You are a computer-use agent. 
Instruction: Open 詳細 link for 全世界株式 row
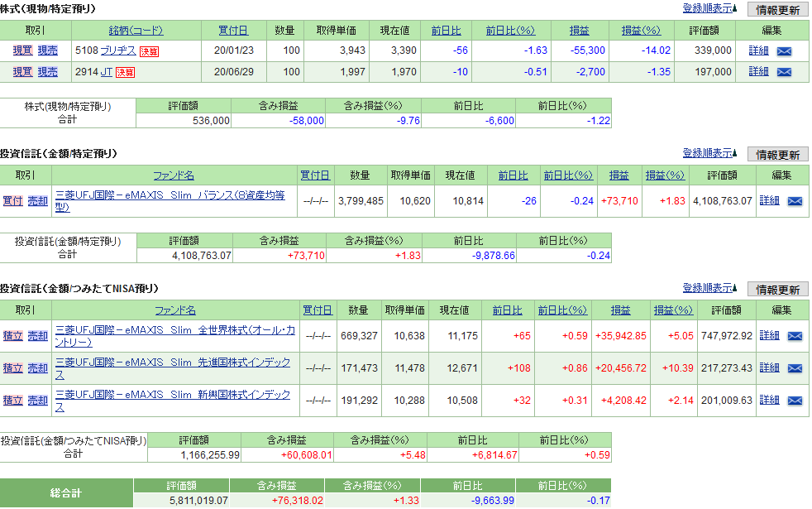coord(770,335)
